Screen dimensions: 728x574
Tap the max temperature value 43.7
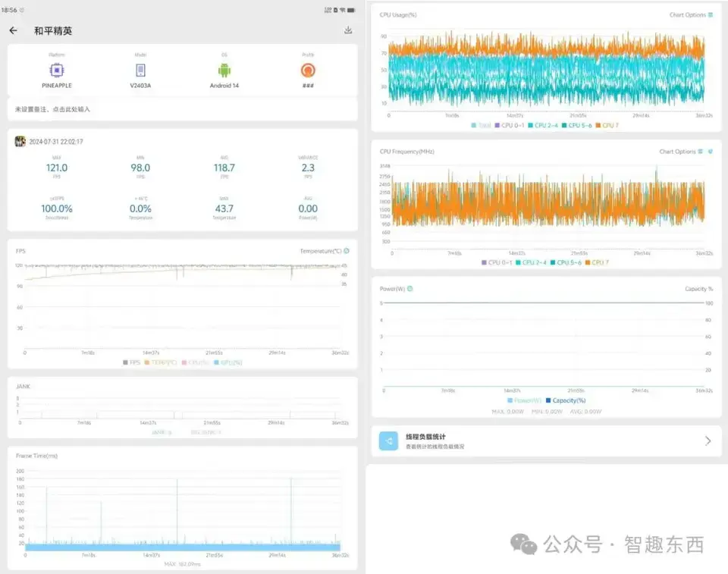point(224,209)
